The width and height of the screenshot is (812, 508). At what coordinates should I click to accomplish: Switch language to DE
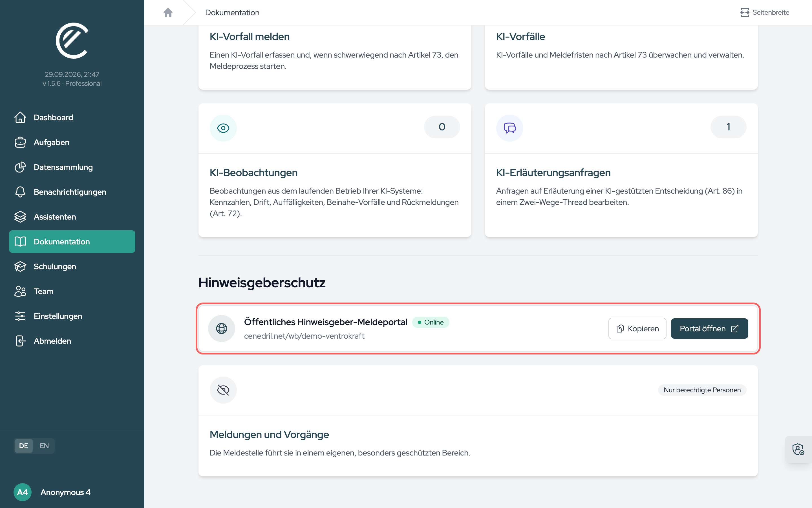pyautogui.click(x=23, y=446)
